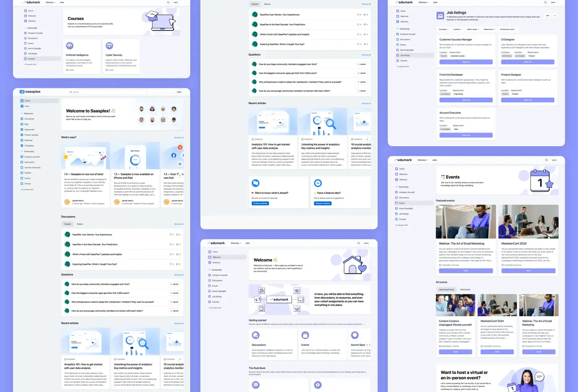Switch to the Past Events tab on the Events page
Viewport: 578px width, 392px height.
click(465, 289)
